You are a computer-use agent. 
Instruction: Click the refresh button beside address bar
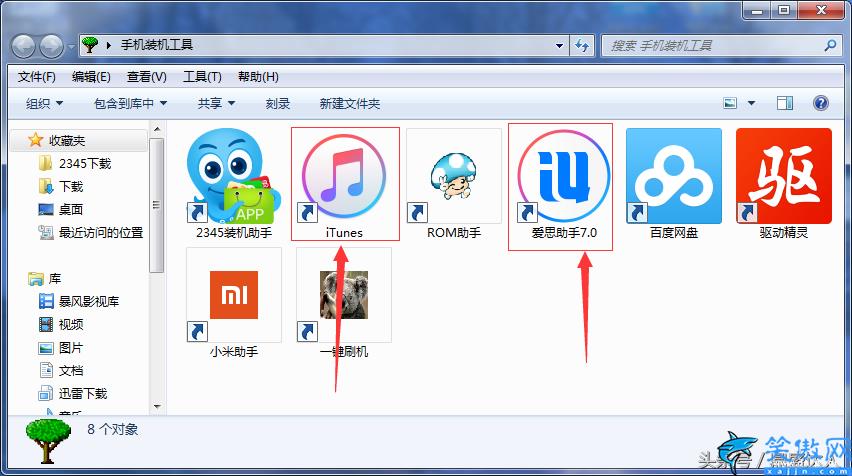582,46
